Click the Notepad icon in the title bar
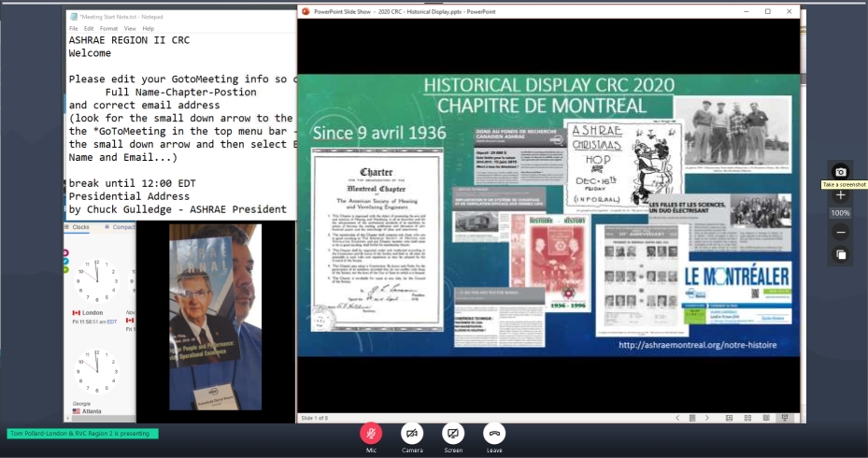 coord(74,17)
